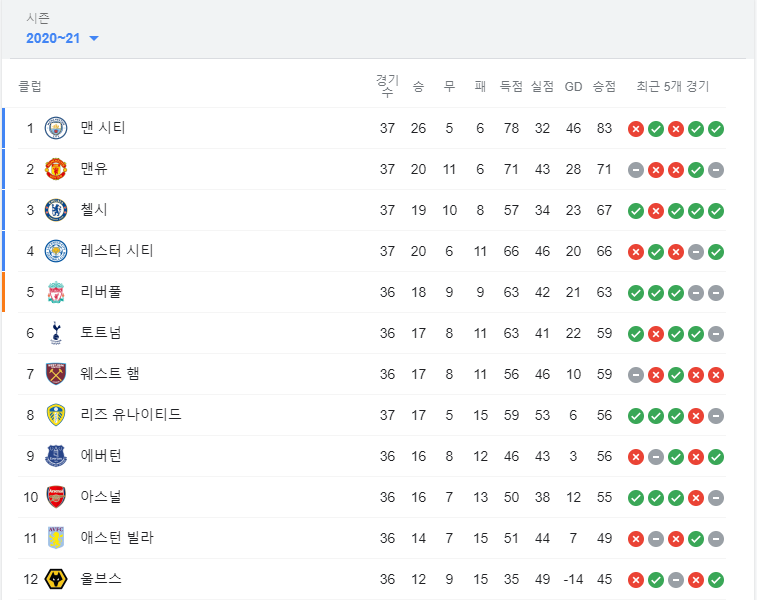Select the West Ham hammers crest

click(x=56, y=374)
